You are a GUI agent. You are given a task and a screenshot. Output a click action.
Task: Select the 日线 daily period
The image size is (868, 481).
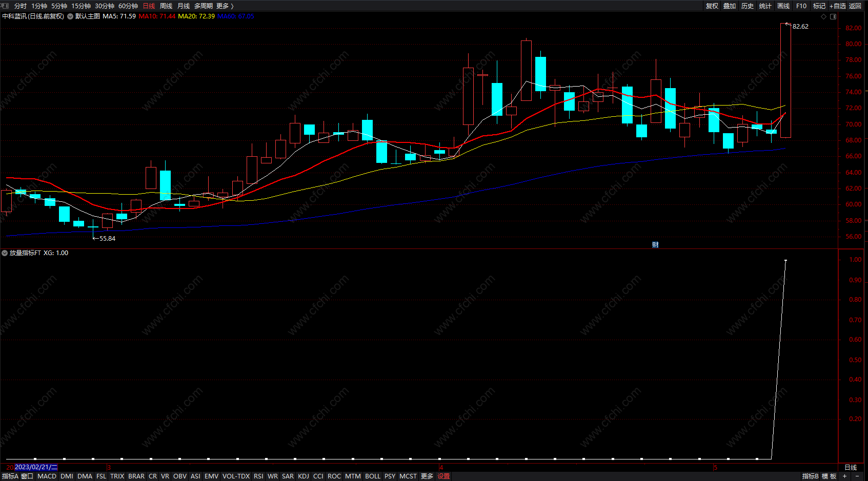[149, 6]
